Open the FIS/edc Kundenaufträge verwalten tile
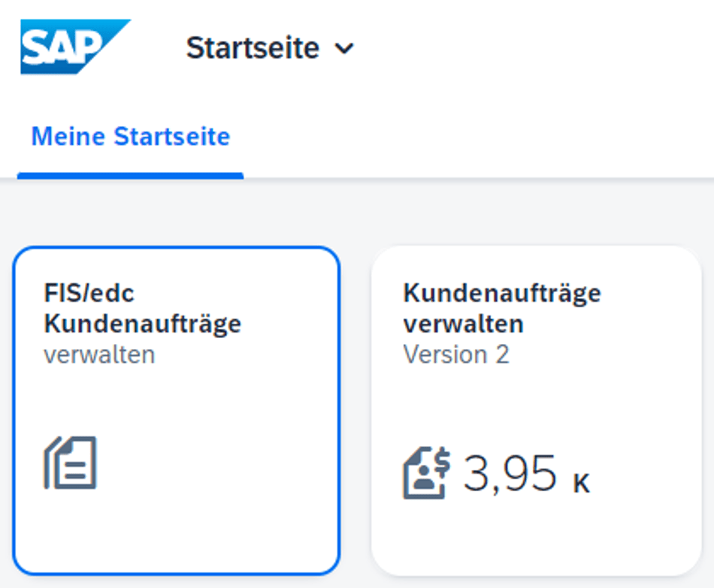Viewport: 714px width, 588px height. coord(177,411)
